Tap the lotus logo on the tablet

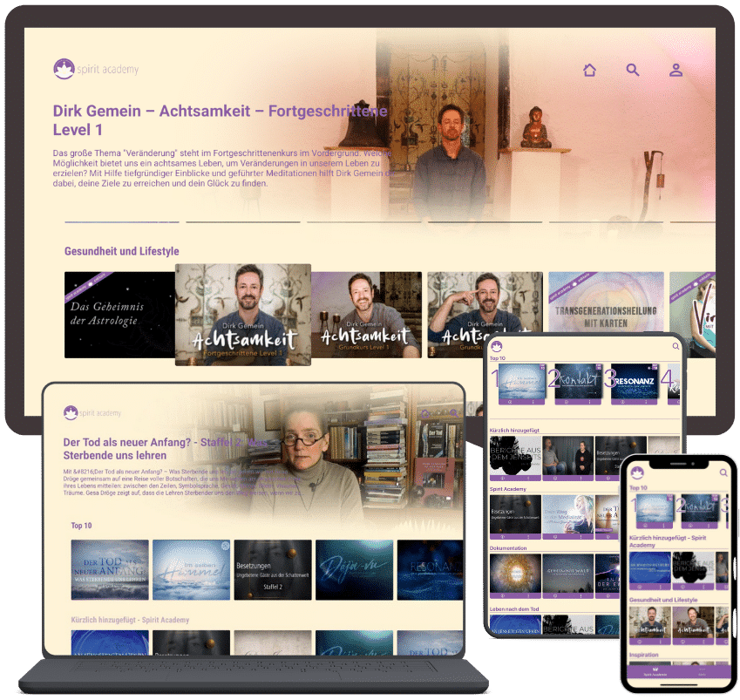pyautogui.click(x=497, y=347)
